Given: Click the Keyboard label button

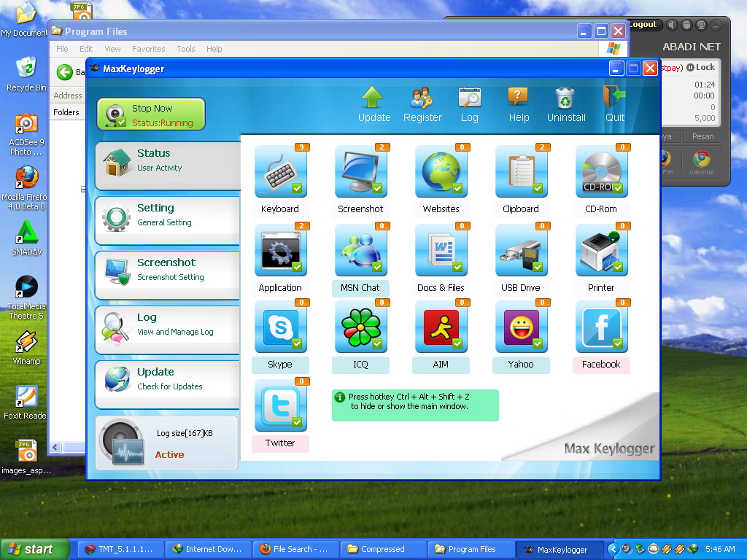Looking at the screenshot, I should tap(280, 209).
